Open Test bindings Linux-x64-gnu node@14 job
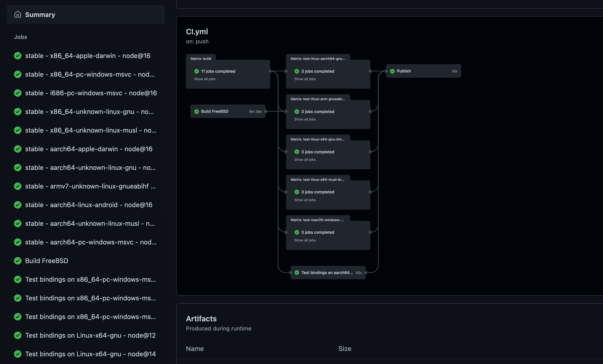603x364 pixels. (x=90, y=354)
